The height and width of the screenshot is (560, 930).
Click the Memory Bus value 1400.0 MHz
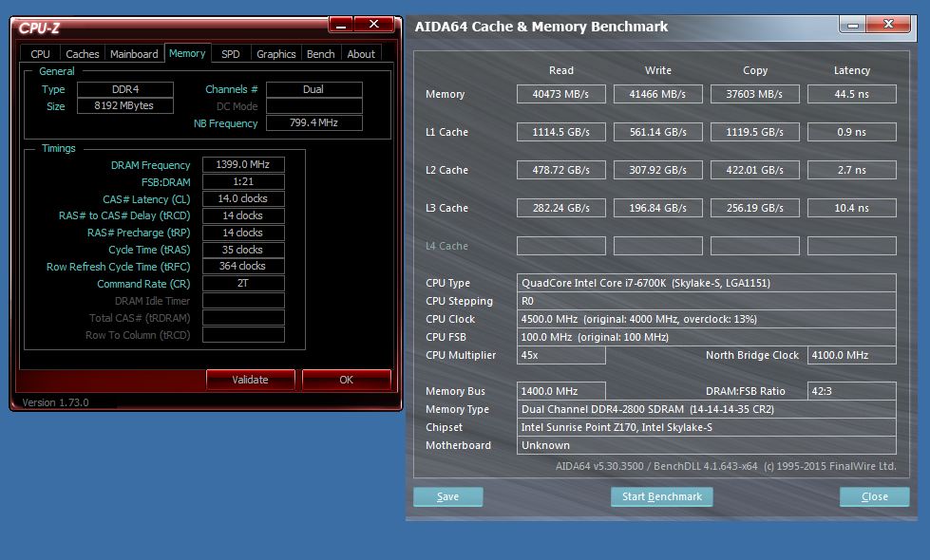point(561,391)
